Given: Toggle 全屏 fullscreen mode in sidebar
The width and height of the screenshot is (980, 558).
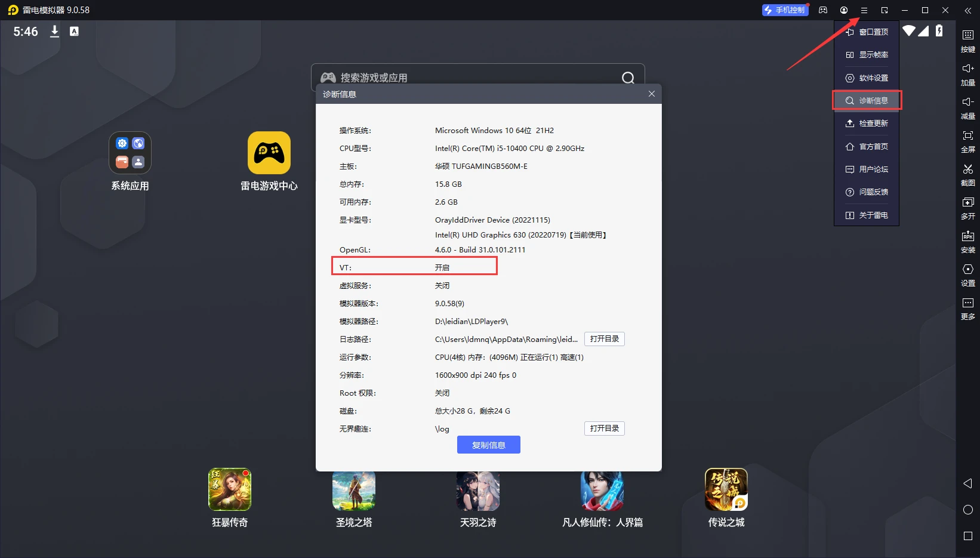Looking at the screenshot, I should (968, 141).
